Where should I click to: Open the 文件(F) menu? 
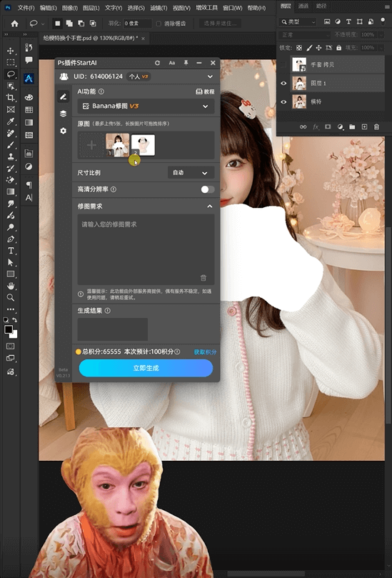click(x=26, y=8)
